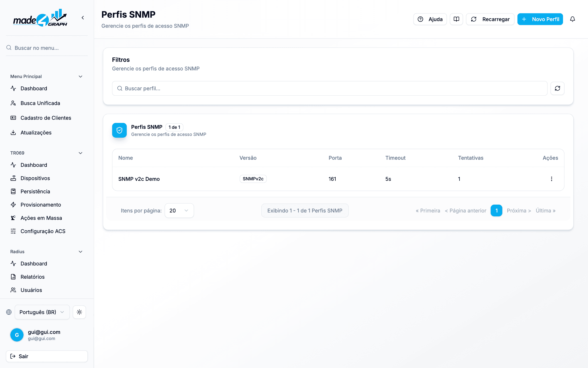Open Dashboard under Menu Principal
Image resolution: width=588 pixels, height=368 pixels.
(47, 88)
